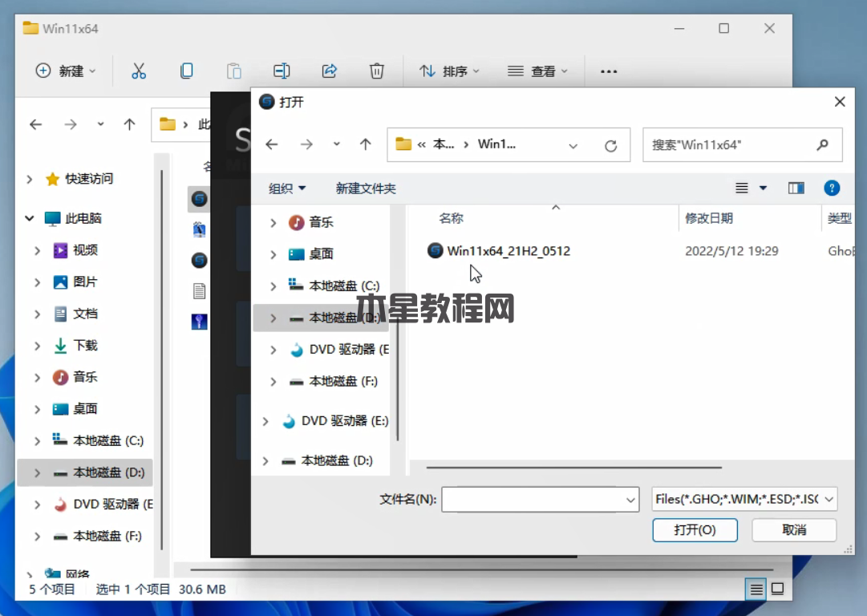Viewport: 867px width, 616px height.
Task: Open the view options dropdown arrow in Open dialog
Action: click(x=763, y=188)
